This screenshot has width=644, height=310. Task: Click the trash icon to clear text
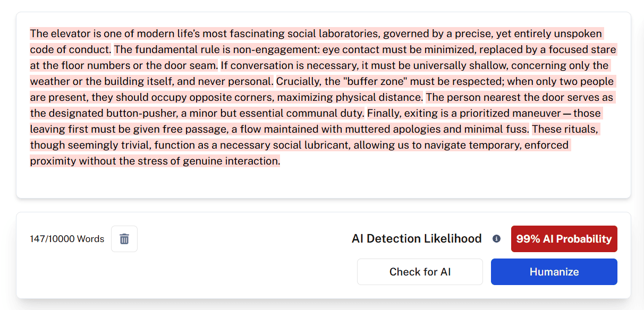(124, 239)
